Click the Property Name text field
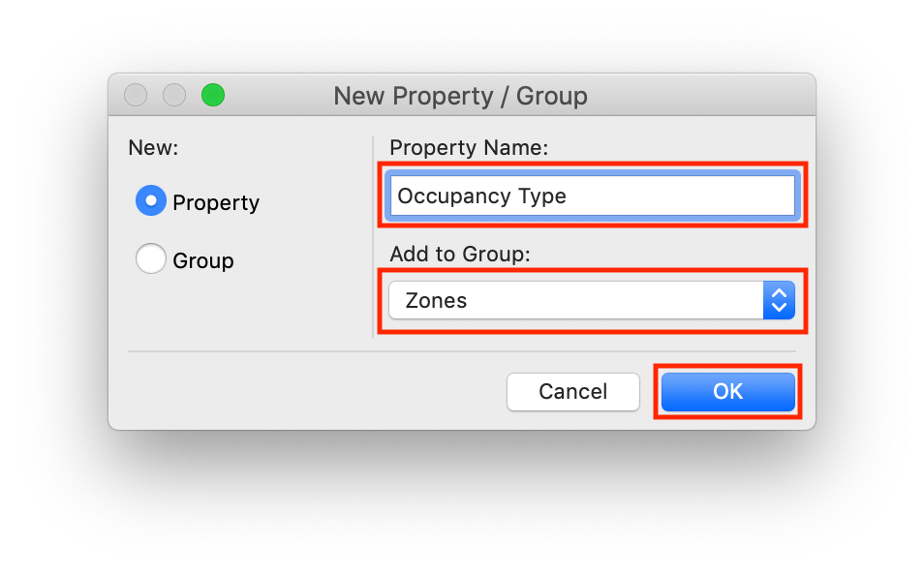The width and height of the screenshot is (924, 573). [x=591, y=196]
